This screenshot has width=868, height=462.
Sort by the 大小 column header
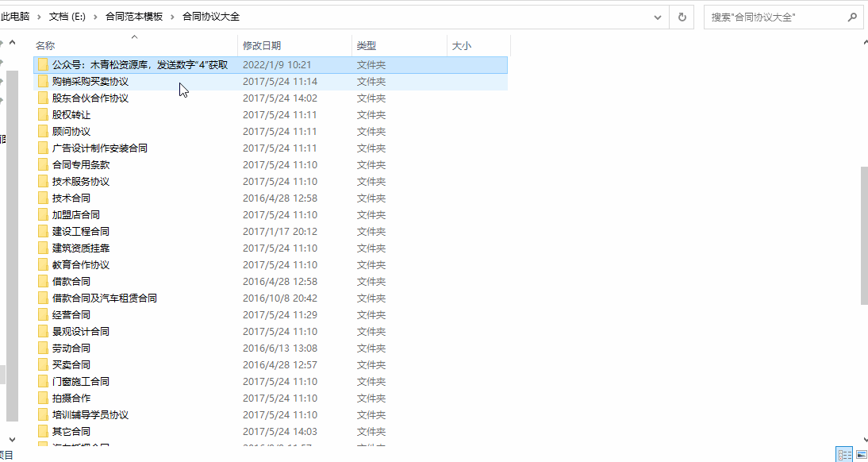(x=478, y=46)
